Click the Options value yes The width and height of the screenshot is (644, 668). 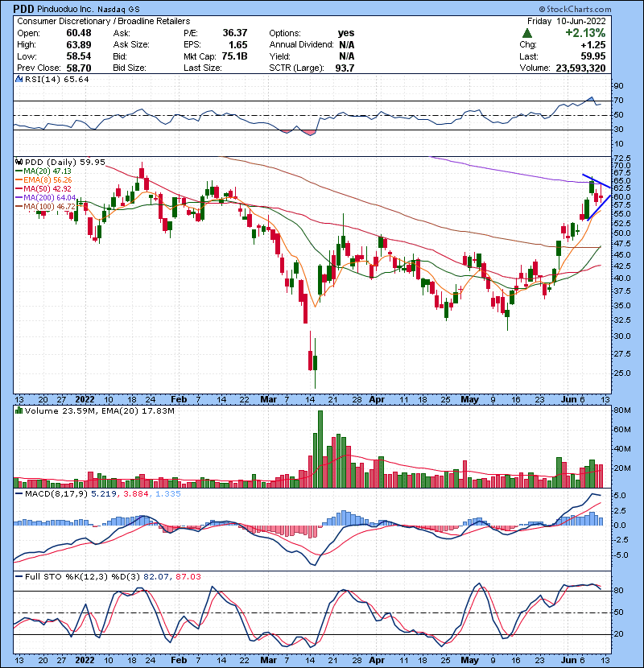pos(345,33)
